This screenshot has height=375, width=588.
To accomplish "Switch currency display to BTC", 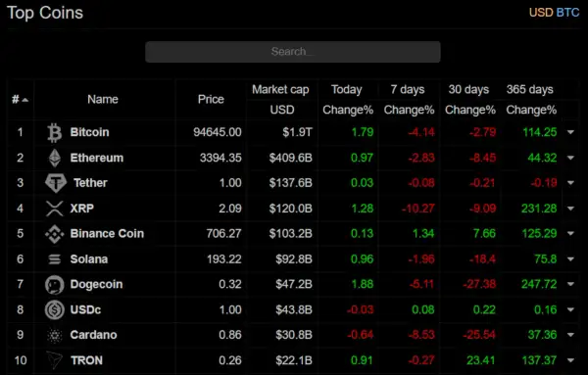I will pos(567,13).
